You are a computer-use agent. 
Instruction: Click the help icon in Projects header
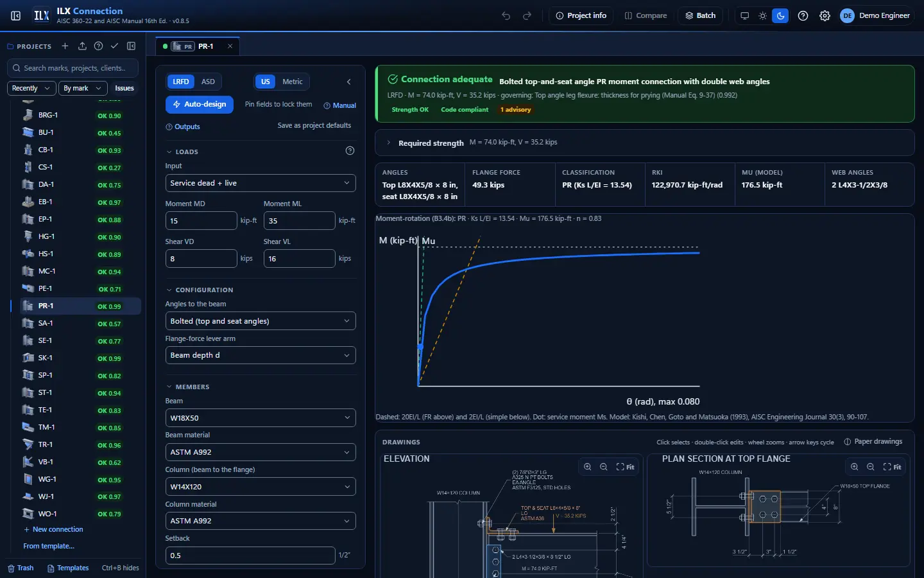(98, 46)
